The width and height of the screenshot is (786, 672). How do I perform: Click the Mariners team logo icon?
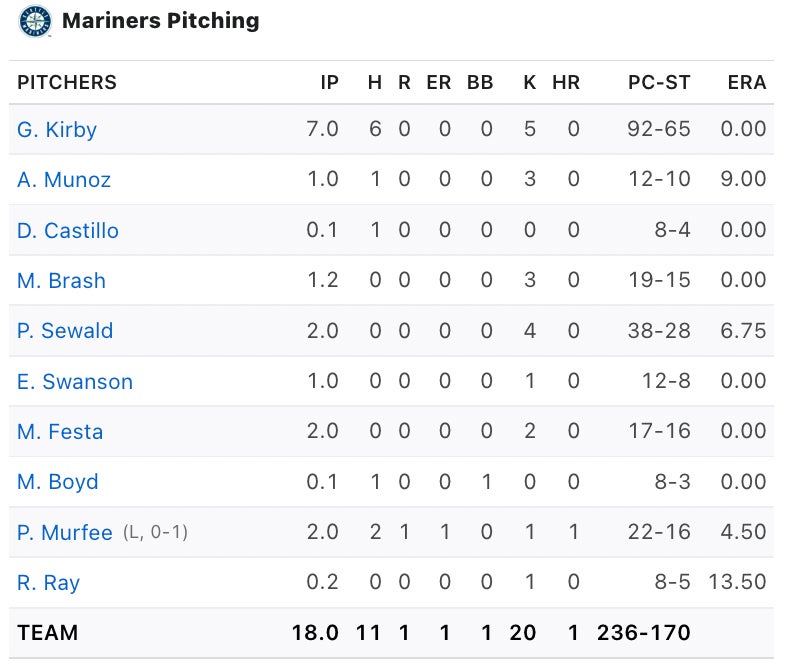coord(35,21)
